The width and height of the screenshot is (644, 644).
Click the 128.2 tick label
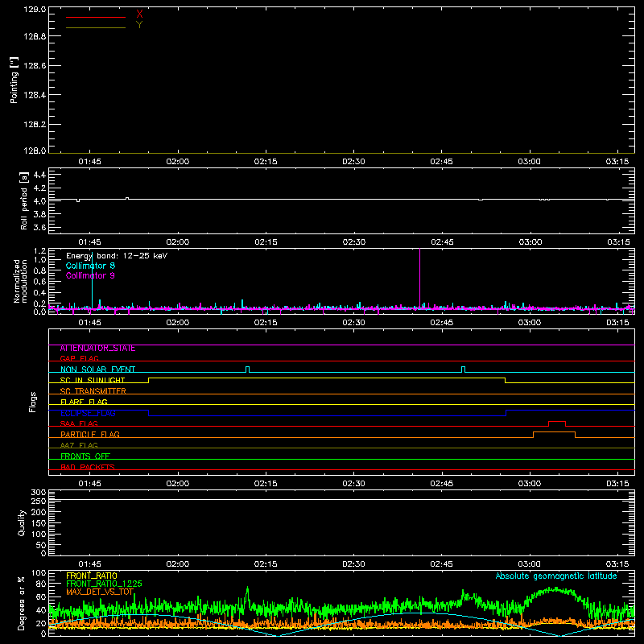tap(35, 125)
